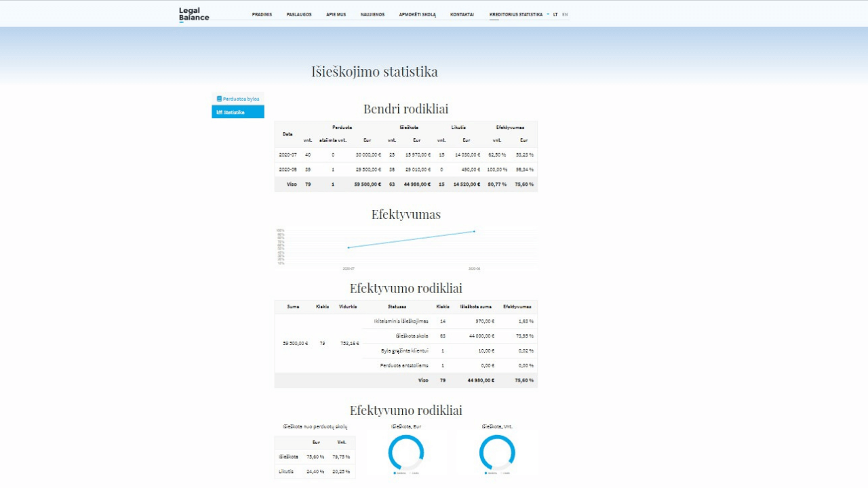868x488 pixels.
Task: Go to the Apie Mus page
Action: pos(336,14)
